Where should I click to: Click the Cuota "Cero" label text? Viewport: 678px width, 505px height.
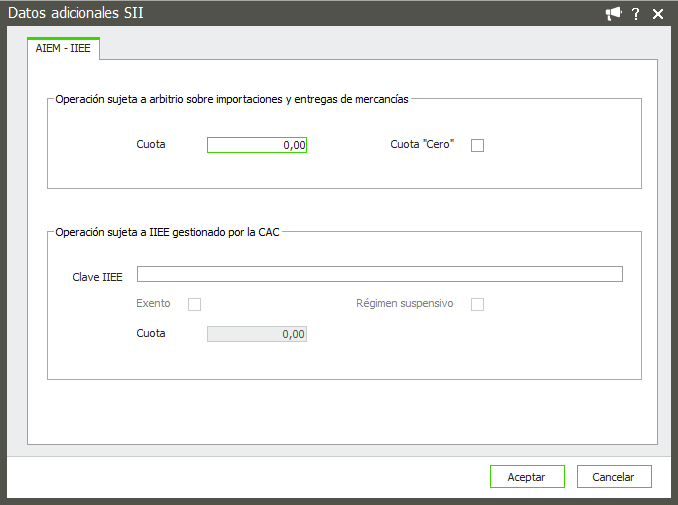click(x=422, y=144)
